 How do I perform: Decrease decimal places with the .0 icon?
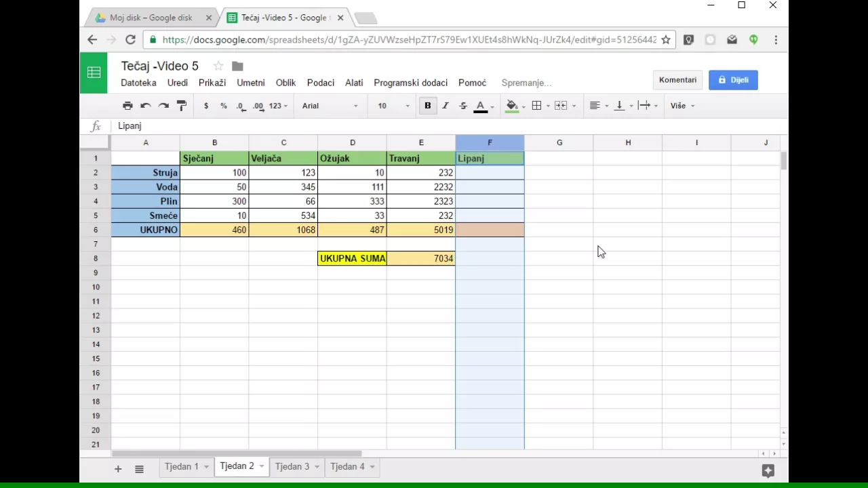pyautogui.click(x=241, y=106)
